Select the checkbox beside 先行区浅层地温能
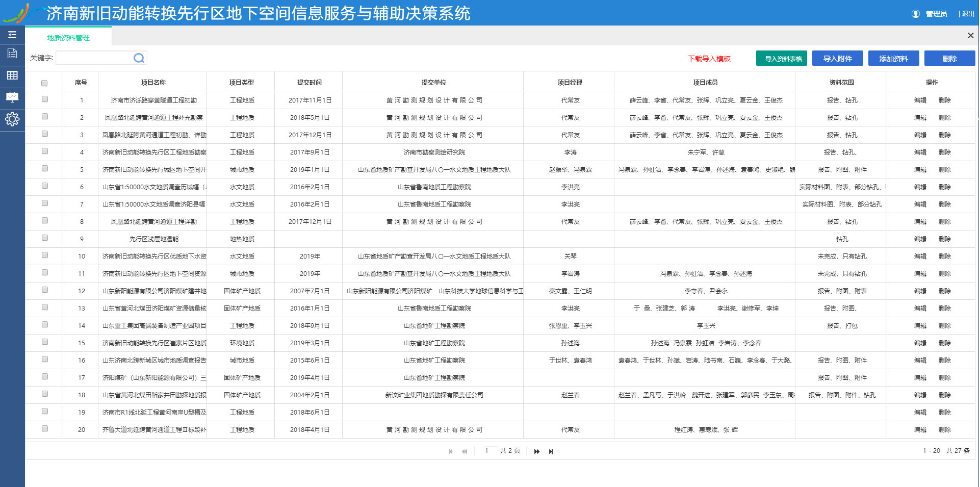The image size is (980, 487). point(45,238)
